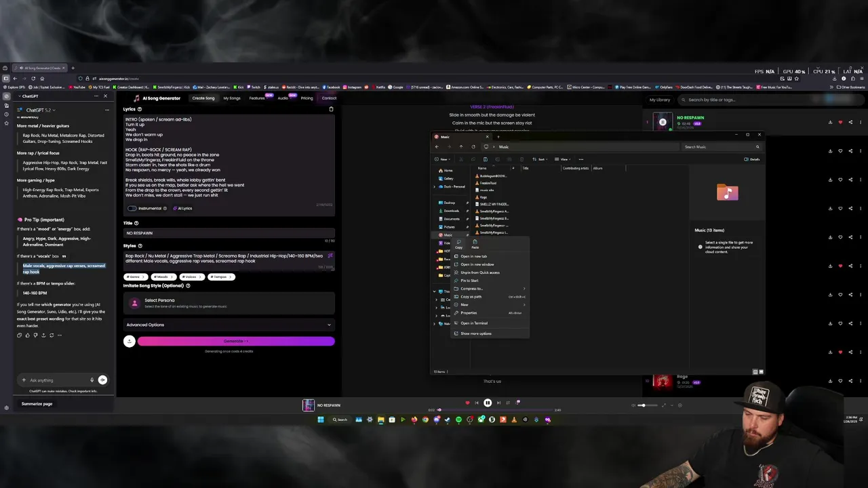This screenshot has width=868, height=488.
Task: Open File Explorer from taskbar
Action: (380, 420)
